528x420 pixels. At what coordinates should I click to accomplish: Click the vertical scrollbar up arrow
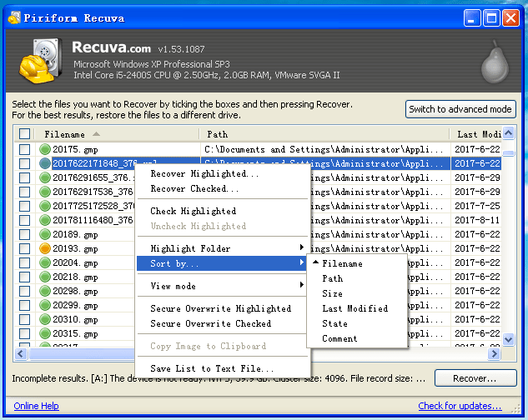pyautogui.click(x=509, y=133)
